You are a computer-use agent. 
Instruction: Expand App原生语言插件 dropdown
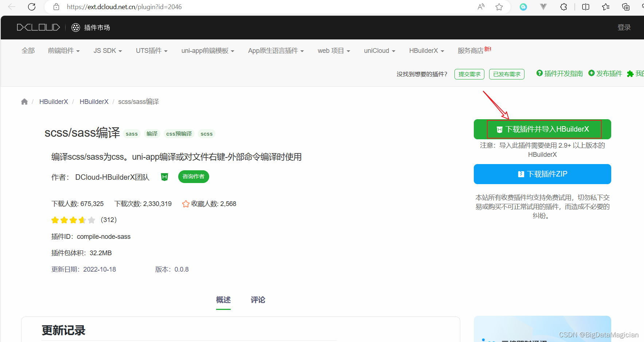point(276,51)
